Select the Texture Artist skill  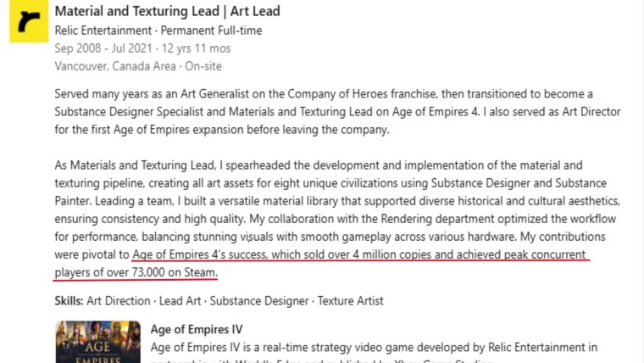coord(350,301)
